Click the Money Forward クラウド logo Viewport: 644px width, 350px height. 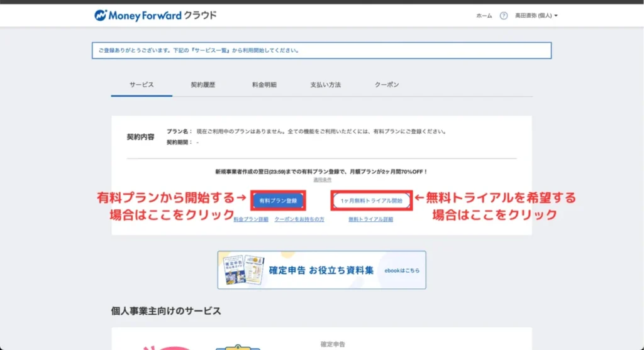click(155, 16)
